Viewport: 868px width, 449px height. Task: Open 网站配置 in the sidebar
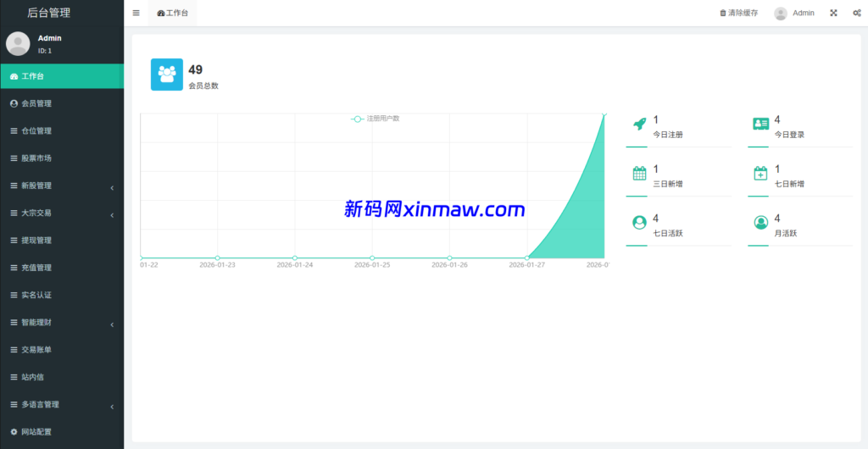[62, 432]
